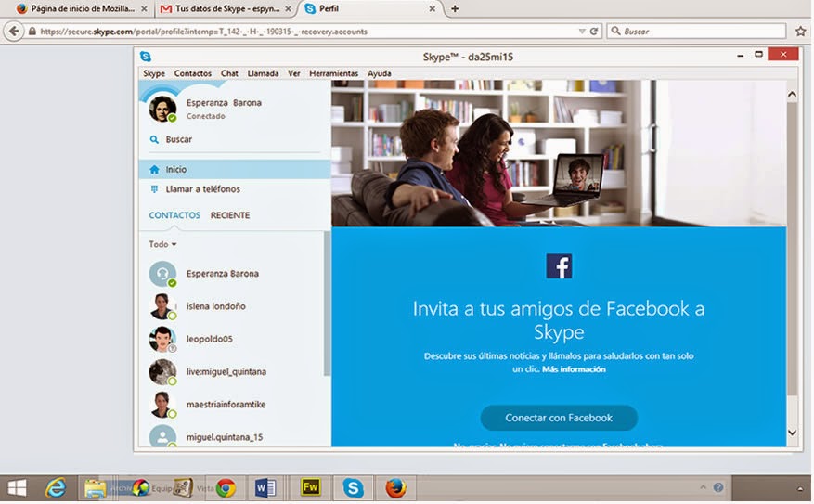Click into the Skype Buscar contact search
This screenshot has height=504, width=814.
tap(235, 139)
